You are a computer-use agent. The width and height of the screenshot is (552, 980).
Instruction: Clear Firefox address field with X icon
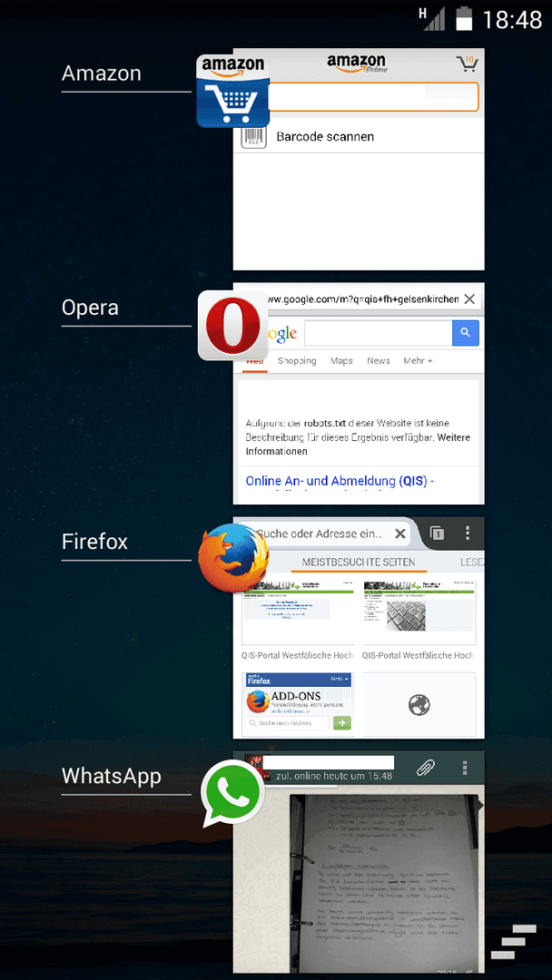point(400,534)
